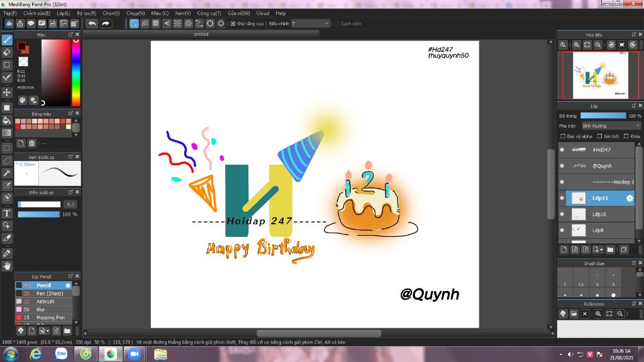The height and width of the screenshot is (362, 644).
Task: Open the layer add options dropdown arrow
Action: (602, 250)
